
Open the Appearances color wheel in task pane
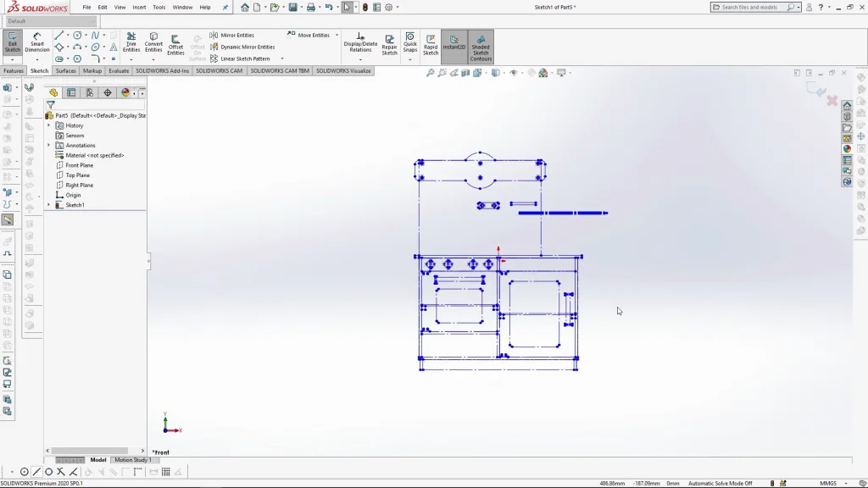pyautogui.click(x=847, y=149)
